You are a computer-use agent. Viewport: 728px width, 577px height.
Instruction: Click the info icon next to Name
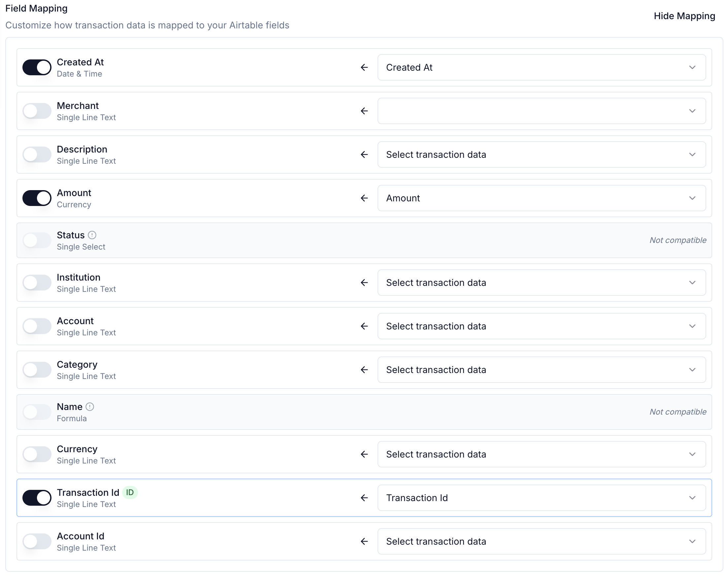[x=90, y=407]
